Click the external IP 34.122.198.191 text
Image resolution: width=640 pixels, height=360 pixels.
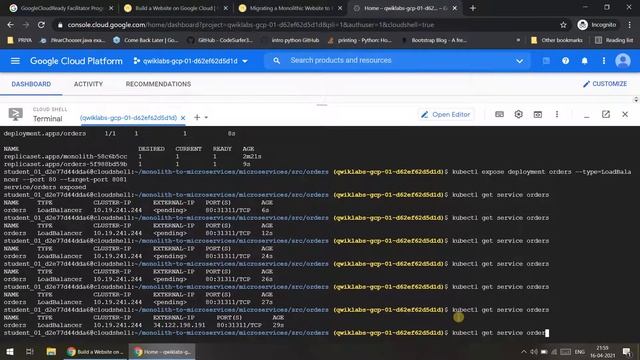click(x=179, y=325)
